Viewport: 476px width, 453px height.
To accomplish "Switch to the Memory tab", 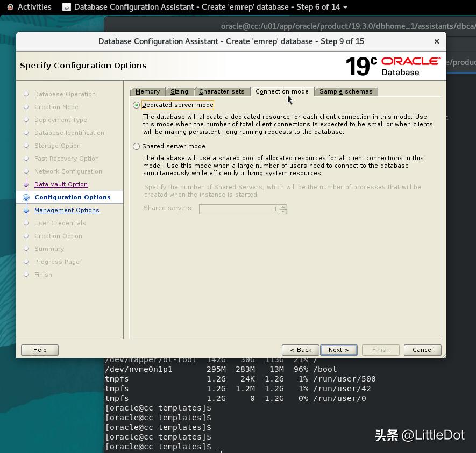I will (147, 91).
